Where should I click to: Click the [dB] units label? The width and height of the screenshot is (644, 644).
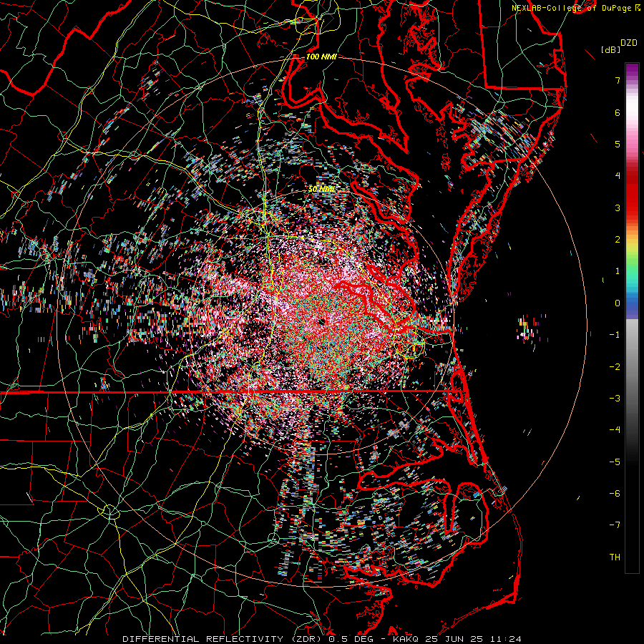click(611, 49)
